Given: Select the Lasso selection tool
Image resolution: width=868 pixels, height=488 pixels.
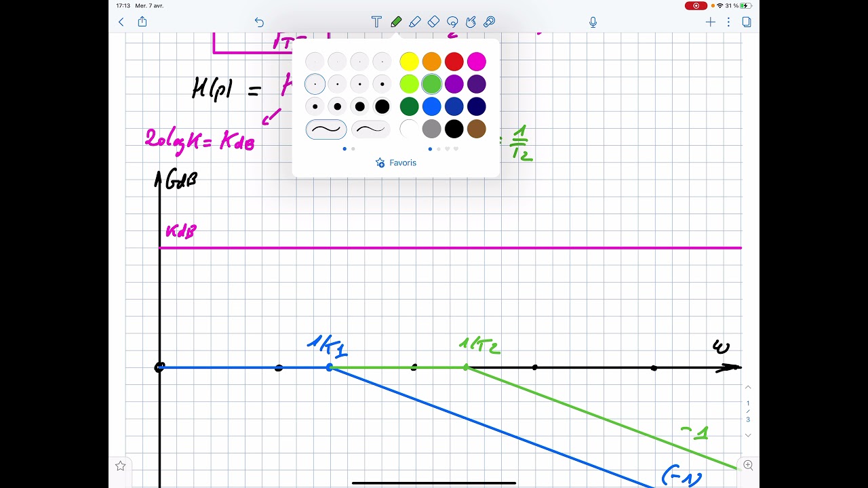Looking at the screenshot, I should coord(452,22).
